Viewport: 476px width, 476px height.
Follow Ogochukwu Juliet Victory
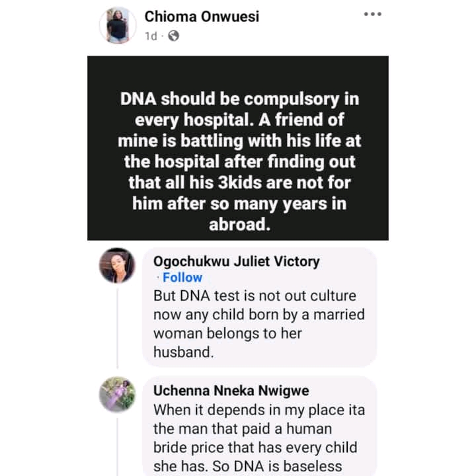click(x=182, y=278)
